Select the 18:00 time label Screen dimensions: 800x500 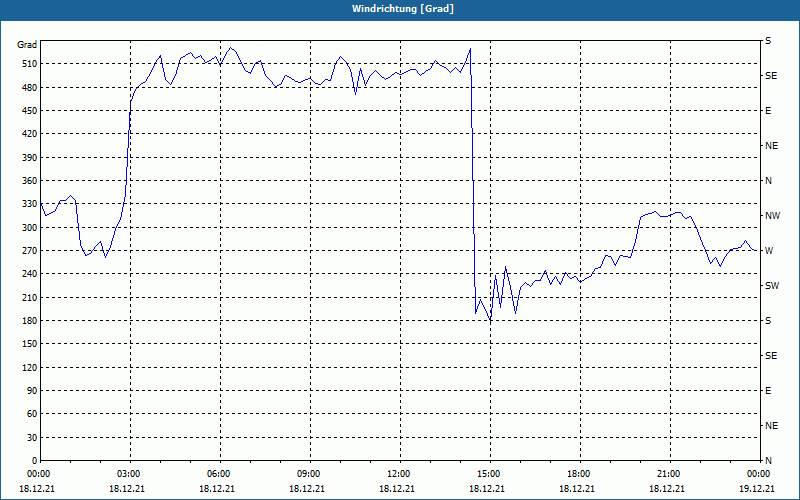click(577, 474)
